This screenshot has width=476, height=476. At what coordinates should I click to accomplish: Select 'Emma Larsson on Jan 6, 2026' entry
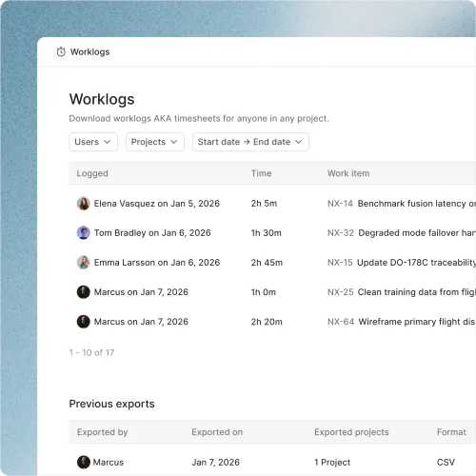click(x=157, y=263)
